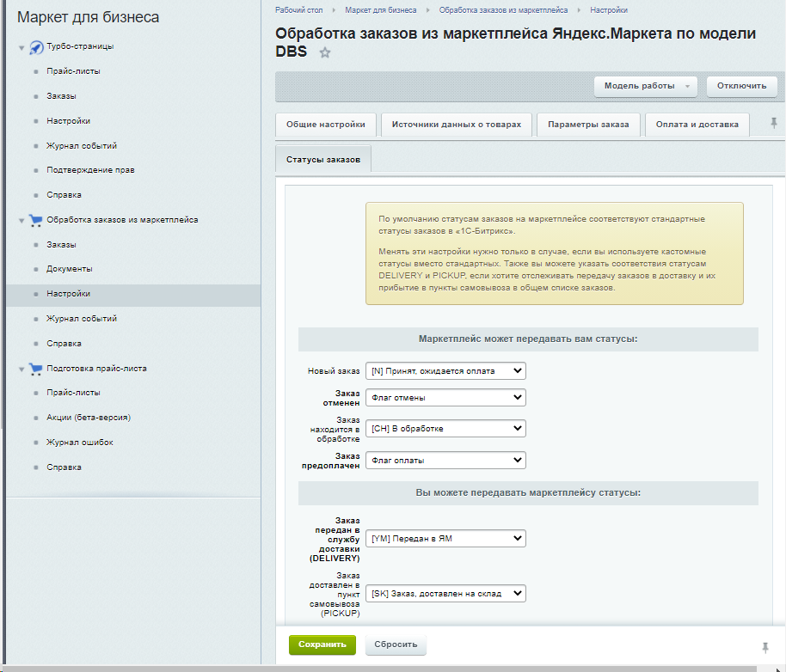
Task: Open the Модель работы dropdown button
Action: (x=646, y=86)
